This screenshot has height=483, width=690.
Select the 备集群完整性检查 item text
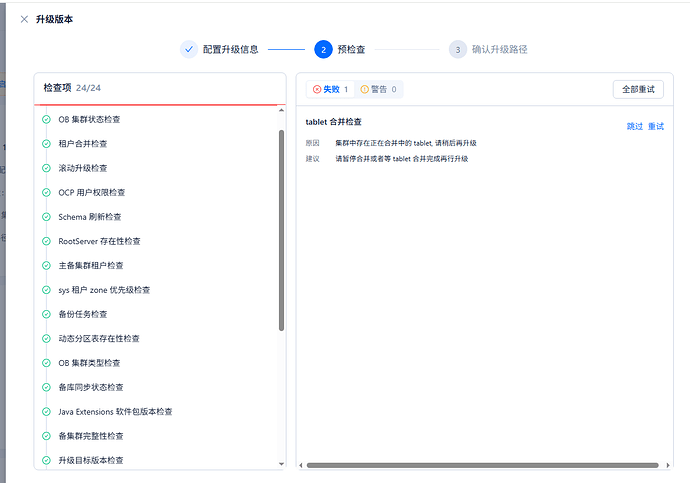(x=91, y=436)
